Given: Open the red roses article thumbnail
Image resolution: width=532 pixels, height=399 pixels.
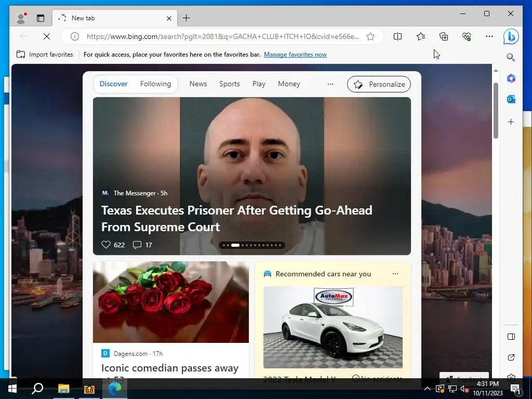Looking at the screenshot, I should click(170, 302).
